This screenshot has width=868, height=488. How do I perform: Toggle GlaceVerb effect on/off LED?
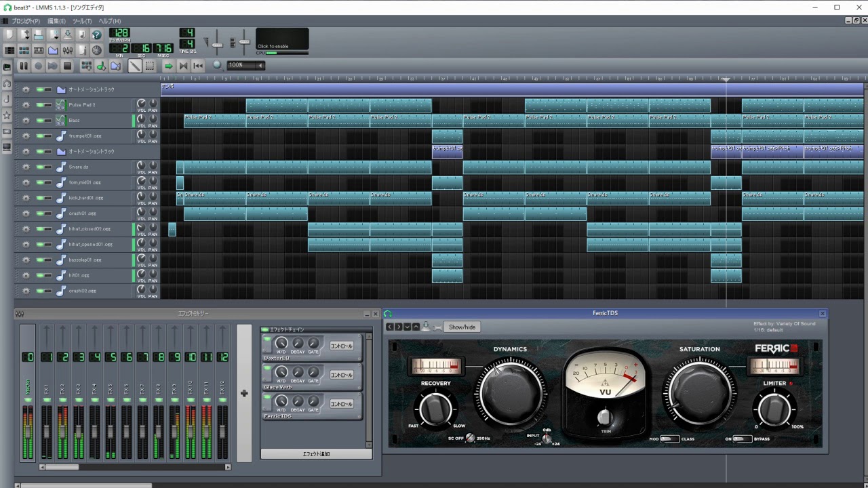pos(267,368)
